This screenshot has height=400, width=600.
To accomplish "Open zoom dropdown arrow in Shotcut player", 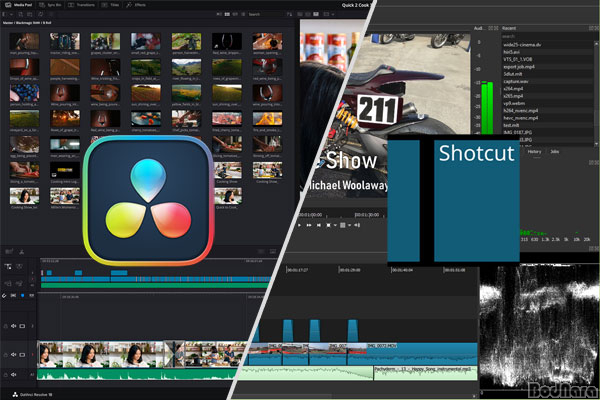I will [335, 225].
